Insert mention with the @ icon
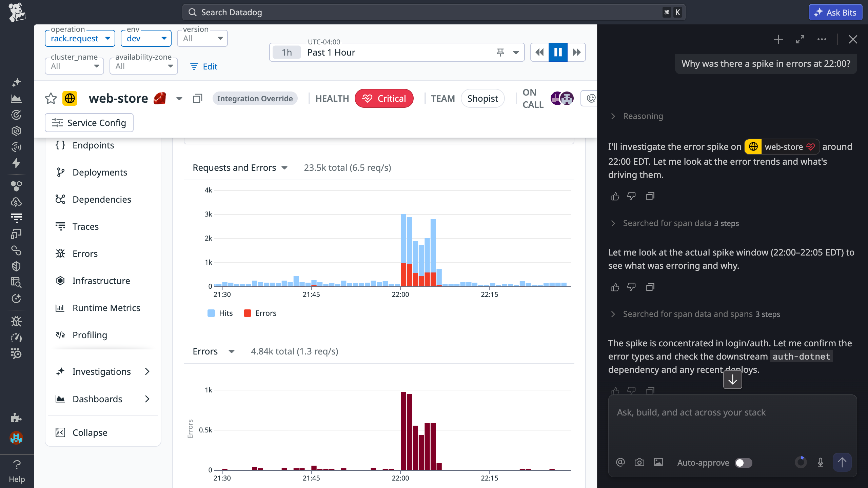The image size is (868, 488). pyautogui.click(x=620, y=462)
